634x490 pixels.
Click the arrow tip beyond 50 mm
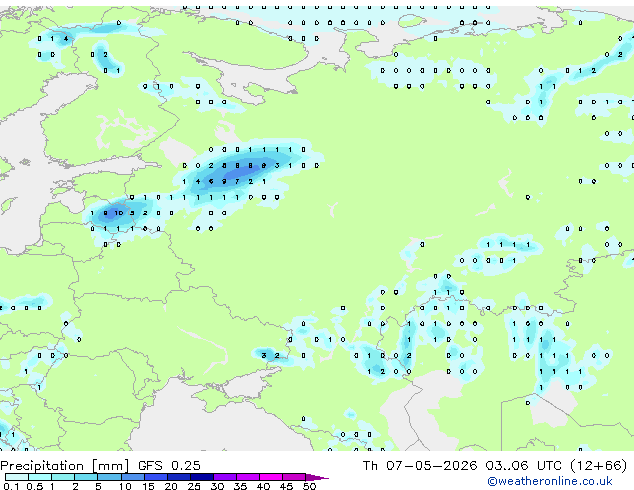coord(317,477)
